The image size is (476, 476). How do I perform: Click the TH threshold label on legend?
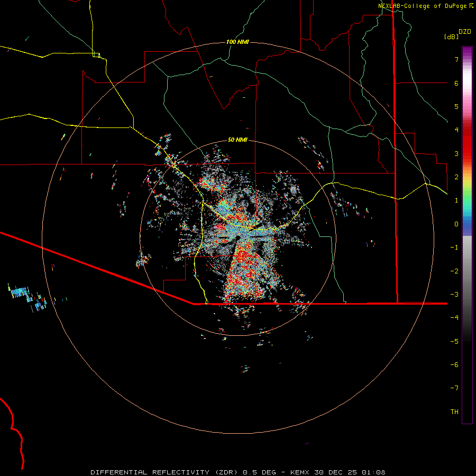(x=454, y=412)
